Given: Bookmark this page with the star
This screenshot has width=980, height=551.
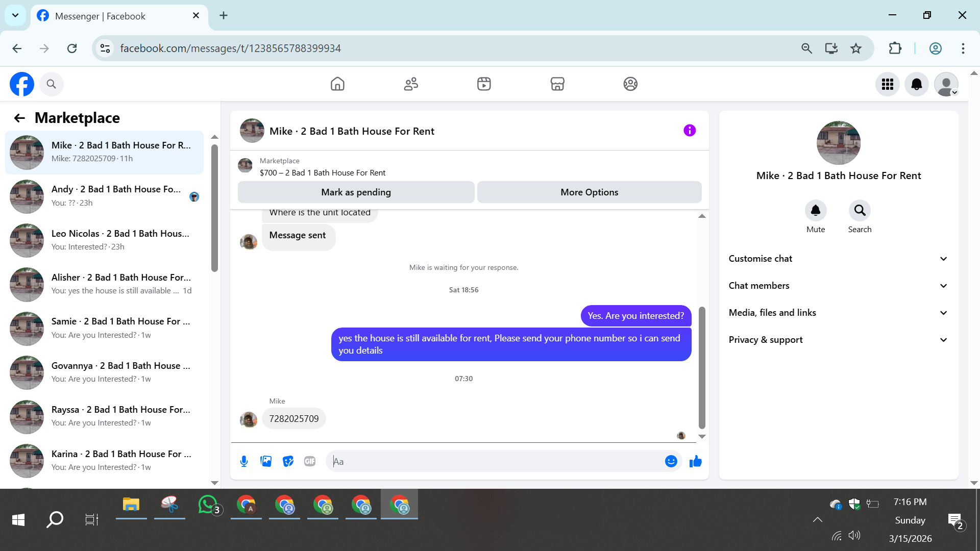Looking at the screenshot, I should [x=856, y=48].
